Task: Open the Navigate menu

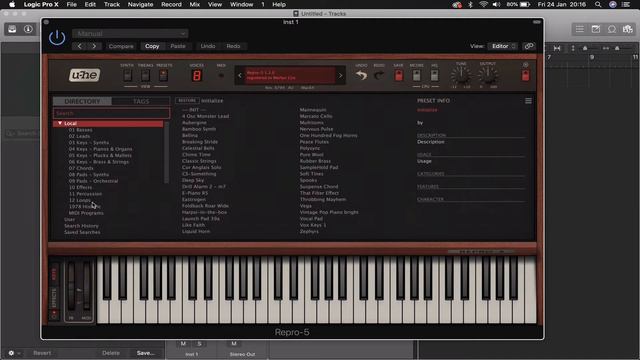Action: pos(140,4)
